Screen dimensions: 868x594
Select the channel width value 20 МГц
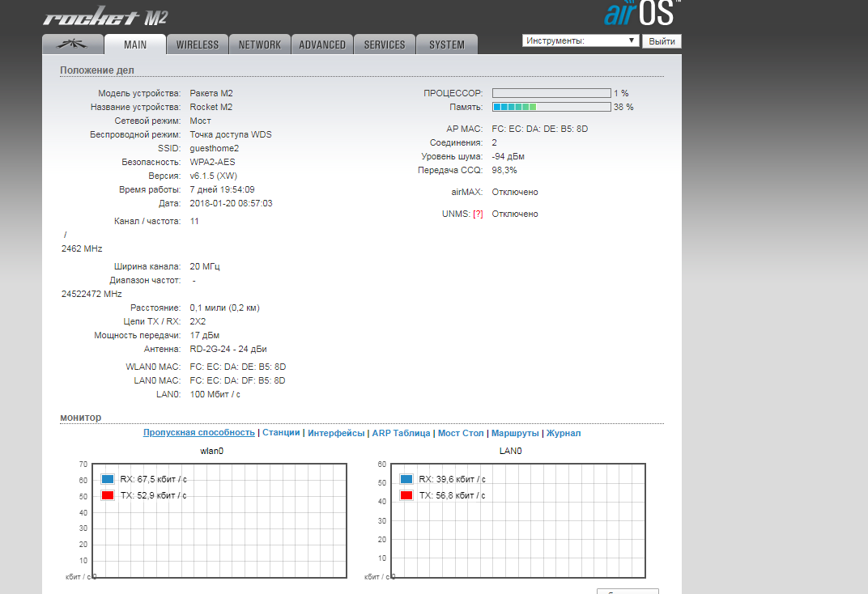tap(205, 266)
